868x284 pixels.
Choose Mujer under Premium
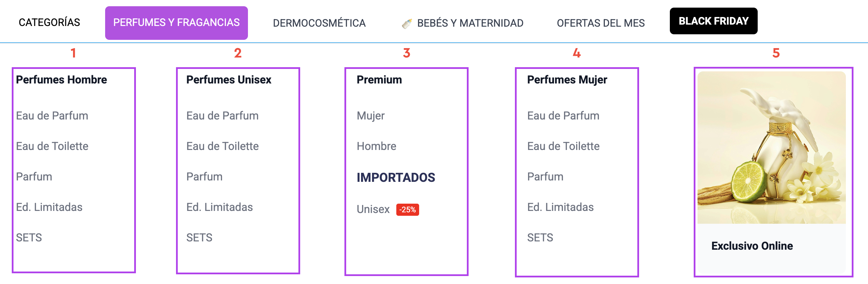(x=370, y=116)
